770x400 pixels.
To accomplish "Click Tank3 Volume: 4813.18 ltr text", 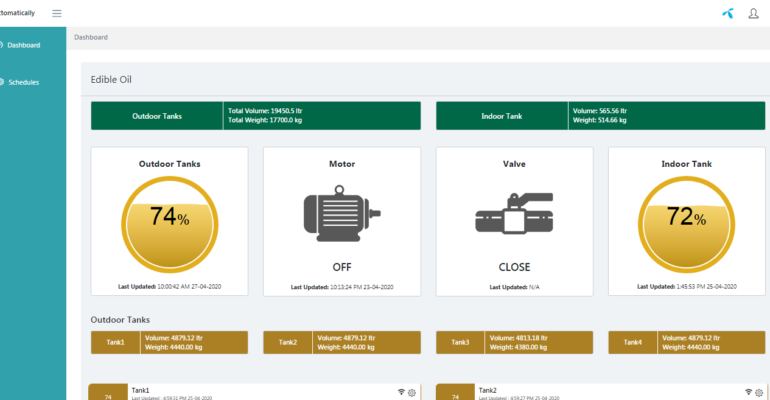I will pyautogui.click(x=518, y=338).
